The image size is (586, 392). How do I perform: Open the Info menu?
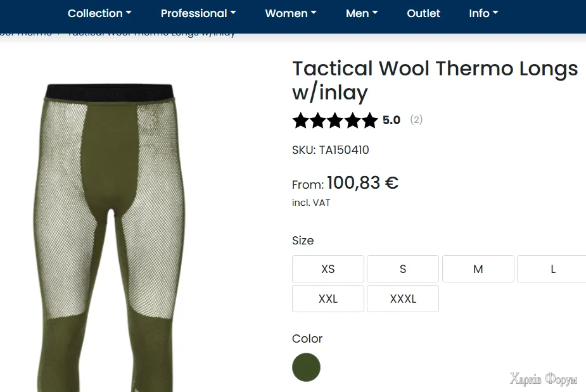(x=483, y=13)
